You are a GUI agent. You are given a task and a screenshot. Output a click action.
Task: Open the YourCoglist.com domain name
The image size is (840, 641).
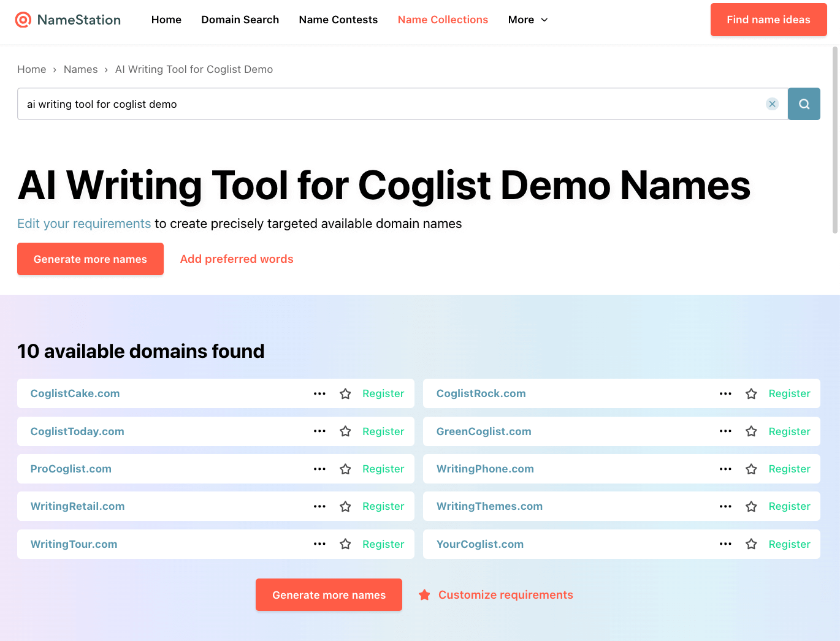coord(480,544)
